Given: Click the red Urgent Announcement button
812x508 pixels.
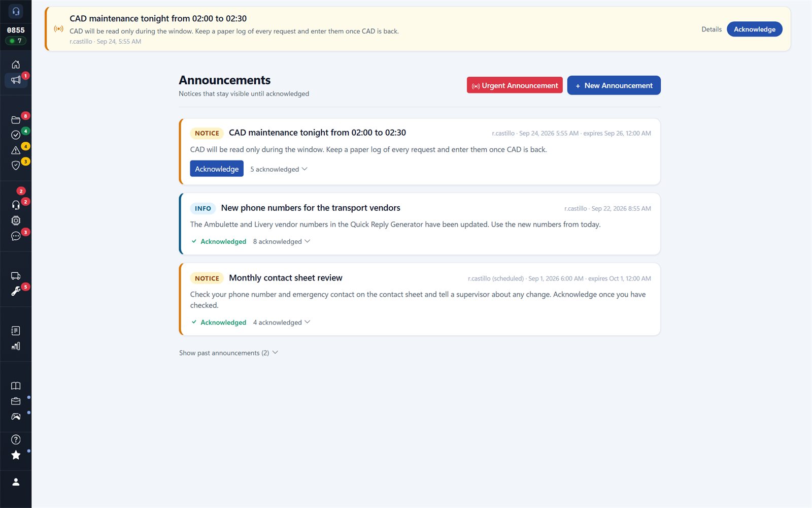Looking at the screenshot, I should [x=515, y=85].
